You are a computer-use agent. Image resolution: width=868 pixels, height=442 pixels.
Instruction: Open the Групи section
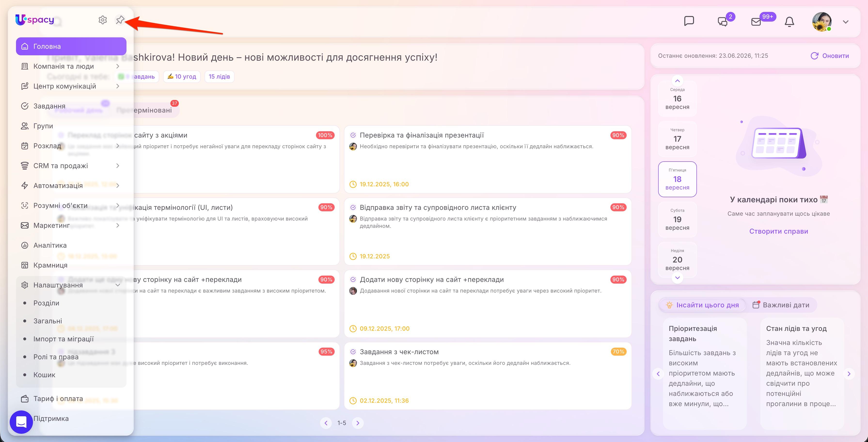(x=71, y=126)
